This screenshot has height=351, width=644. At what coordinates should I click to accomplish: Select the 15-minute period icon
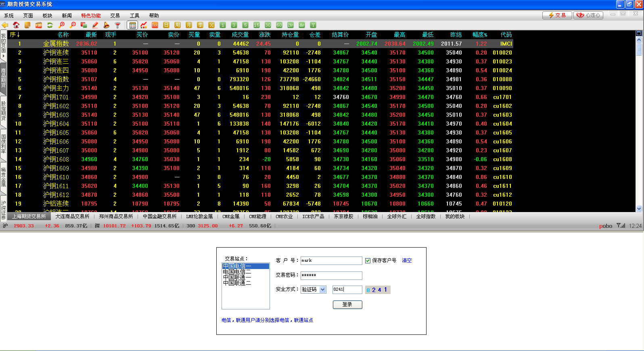[257, 25]
